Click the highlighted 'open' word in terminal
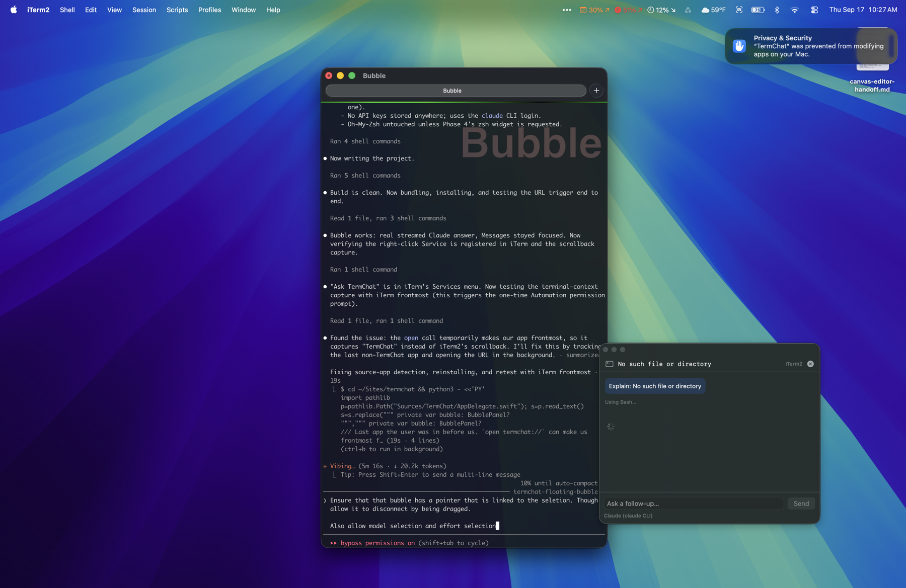This screenshot has width=906, height=588. click(411, 338)
